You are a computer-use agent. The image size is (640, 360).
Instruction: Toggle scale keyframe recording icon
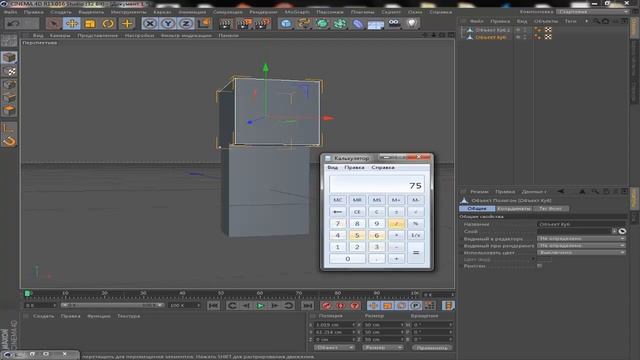[x=387, y=305]
